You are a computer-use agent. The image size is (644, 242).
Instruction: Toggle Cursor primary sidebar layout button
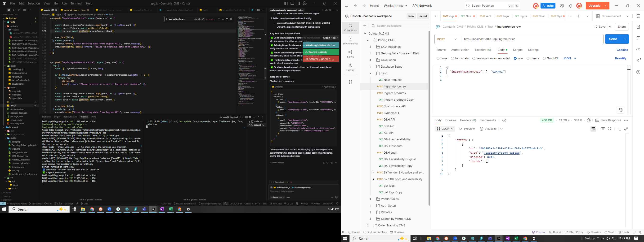[286, 3]
